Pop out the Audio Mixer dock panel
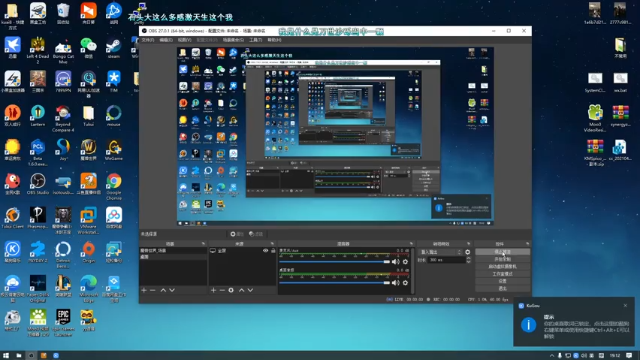640x360 pixels. 411,244
